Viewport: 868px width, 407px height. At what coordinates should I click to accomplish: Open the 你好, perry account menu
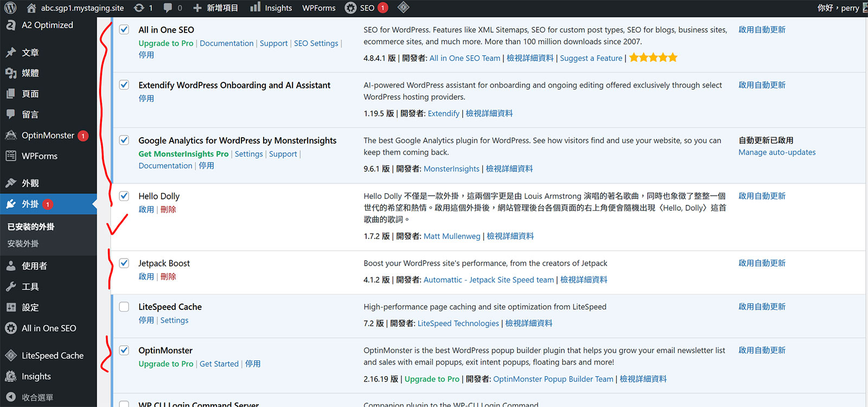click(841, 8)
